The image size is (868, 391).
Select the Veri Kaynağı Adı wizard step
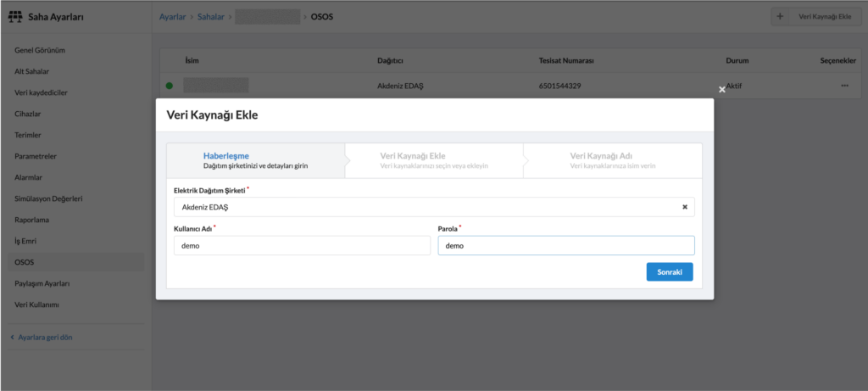coord(612,160)
